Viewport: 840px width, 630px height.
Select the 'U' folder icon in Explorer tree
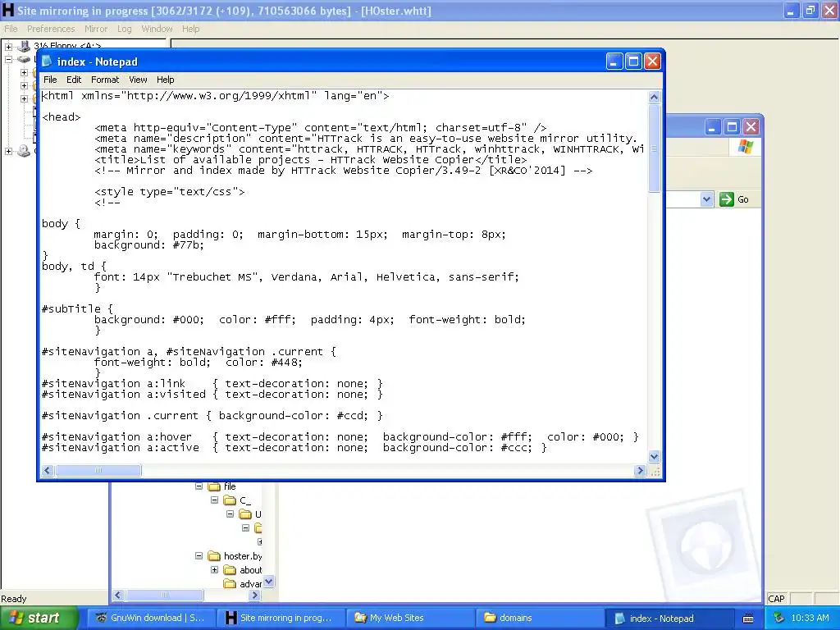coord(245,514)
